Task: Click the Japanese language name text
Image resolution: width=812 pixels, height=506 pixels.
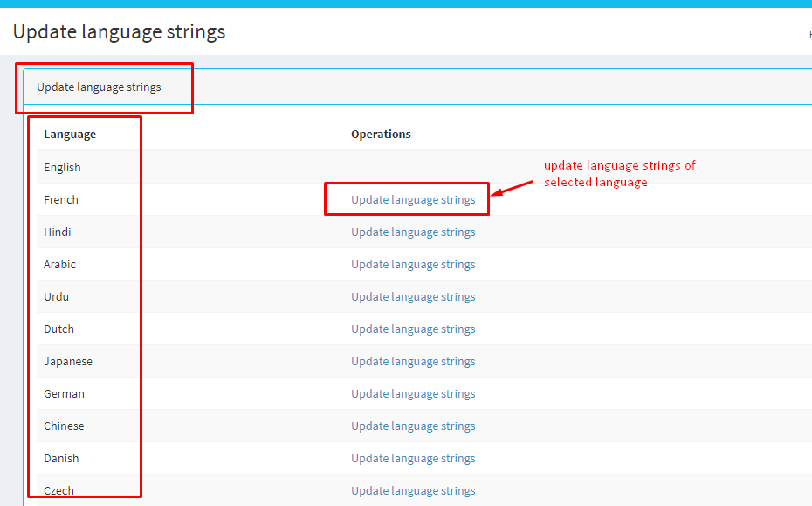Action: point(68,362)
